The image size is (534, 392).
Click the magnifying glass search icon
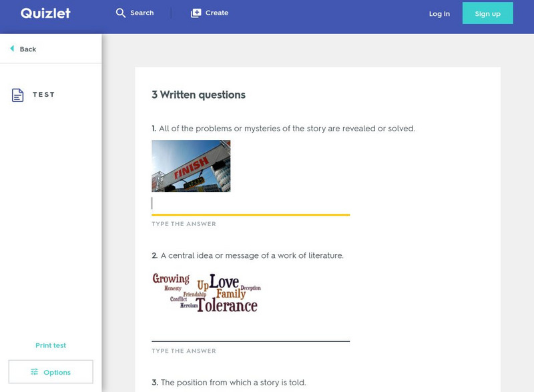click(121, 13)
